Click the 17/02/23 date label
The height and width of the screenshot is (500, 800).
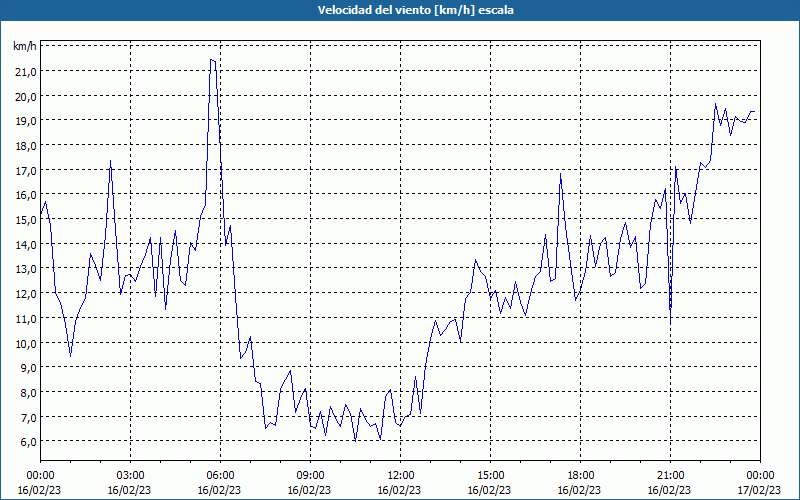[x=759, y=490]
